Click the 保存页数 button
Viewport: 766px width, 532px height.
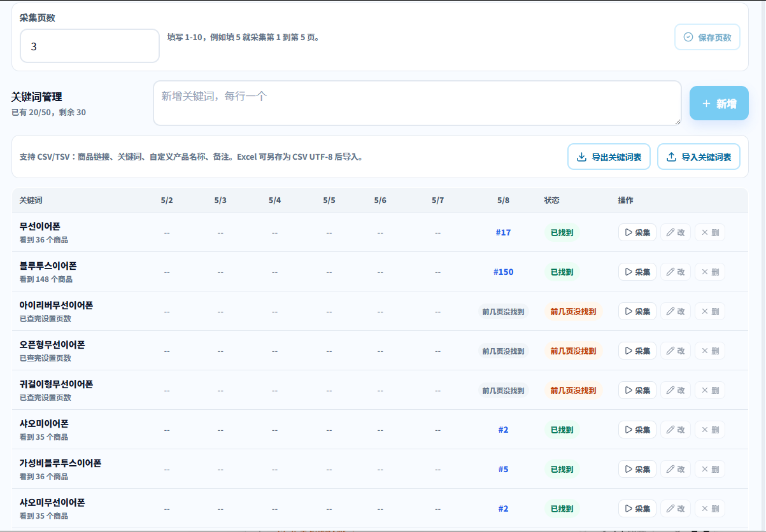point(707,37)
